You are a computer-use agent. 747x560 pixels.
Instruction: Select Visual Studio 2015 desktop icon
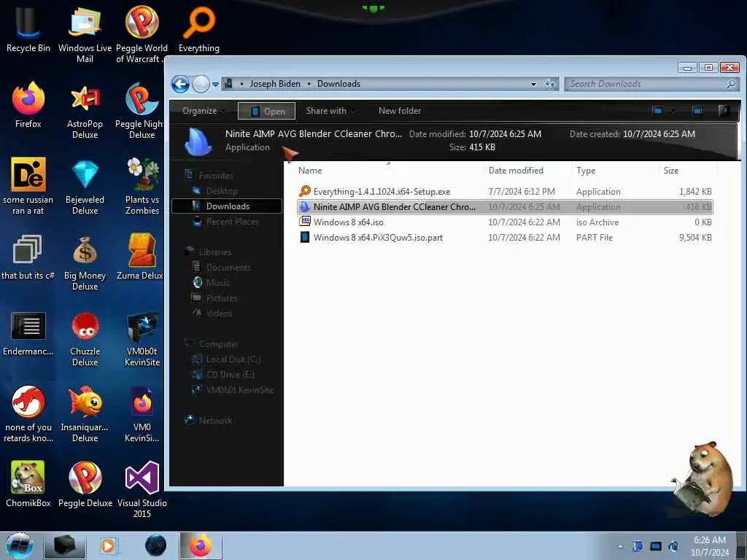pos(142,489)
